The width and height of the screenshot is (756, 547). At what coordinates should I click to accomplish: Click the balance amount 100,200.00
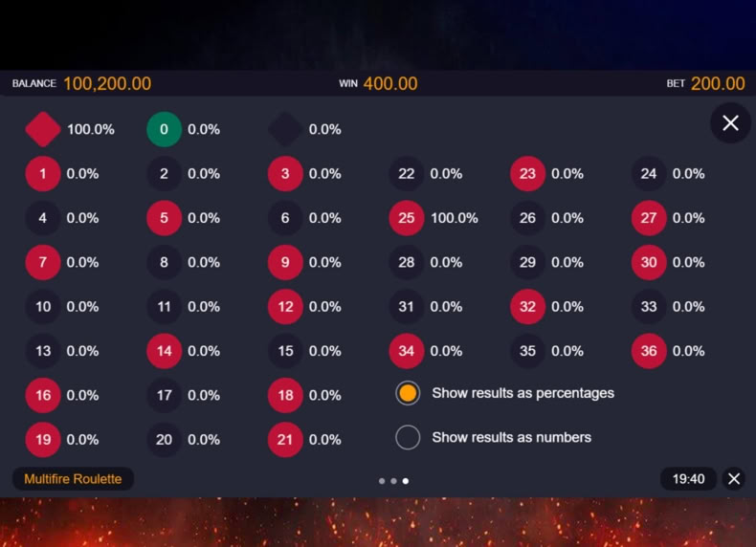[x=107, y=84]
